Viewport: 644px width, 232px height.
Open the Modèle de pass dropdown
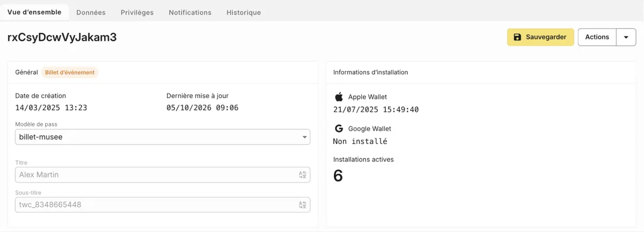(x=163, y=137)
